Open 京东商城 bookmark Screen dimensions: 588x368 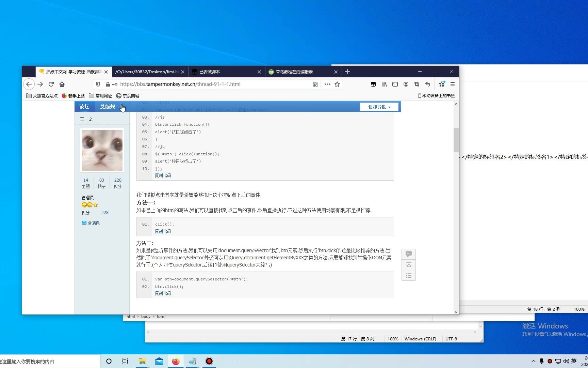128,96
